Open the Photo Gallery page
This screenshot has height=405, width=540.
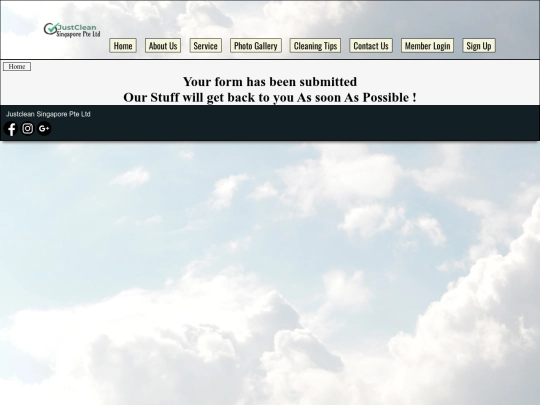coord(256,45)
